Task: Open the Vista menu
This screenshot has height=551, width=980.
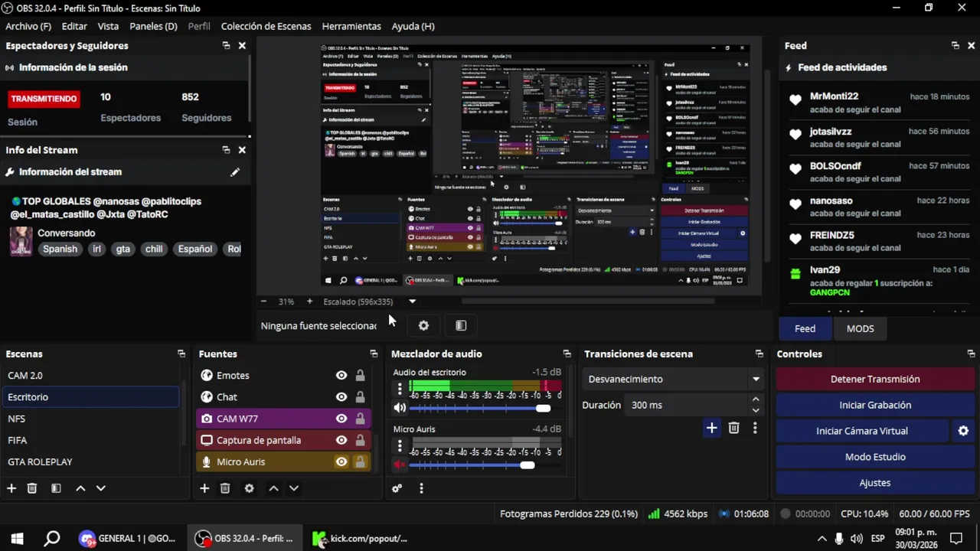Action: 108,26
